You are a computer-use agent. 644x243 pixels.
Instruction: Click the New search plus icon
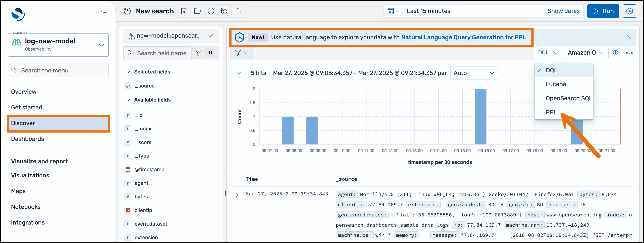pyautogui.click(x=211, y=11)
